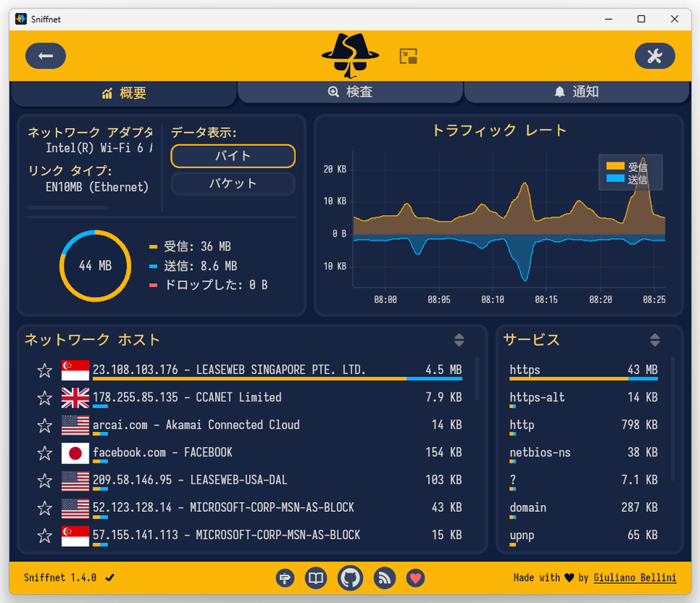Viewport: 700px width, 603px height.
Task: Change sort order of サービス list
Action: tap(655, 340)
